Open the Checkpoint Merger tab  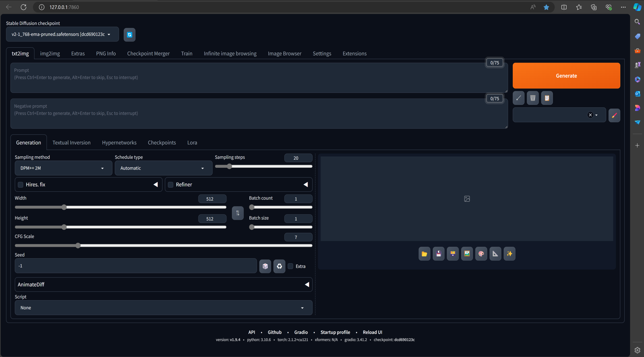[148, 54]
